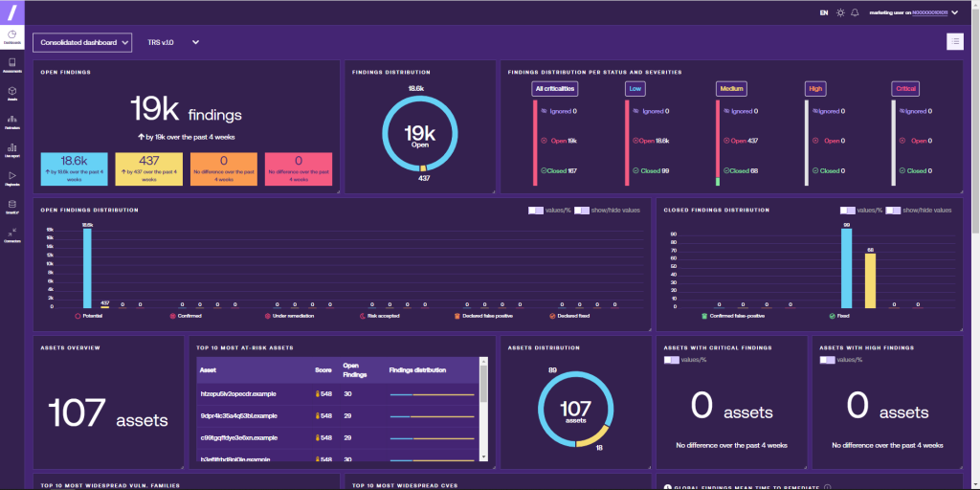
Task: Select the Medium severity tab
Action: (x=731, y=89)
